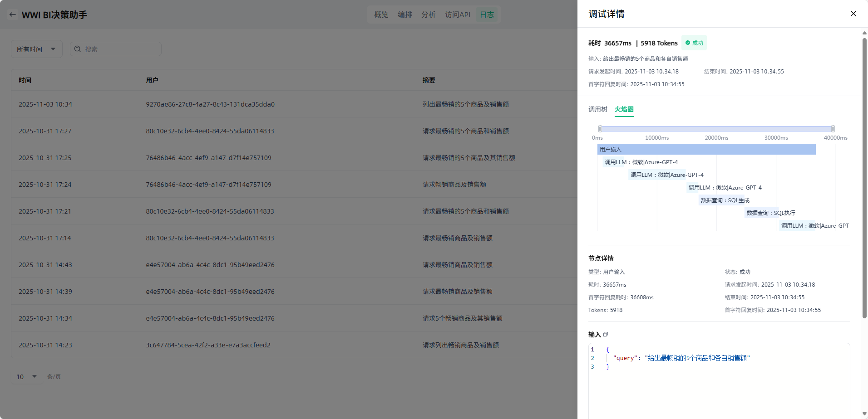Viewport: 868px width, 419px height.
Task: Go to the 编排 tab
Action: click(x=404, y=15)
